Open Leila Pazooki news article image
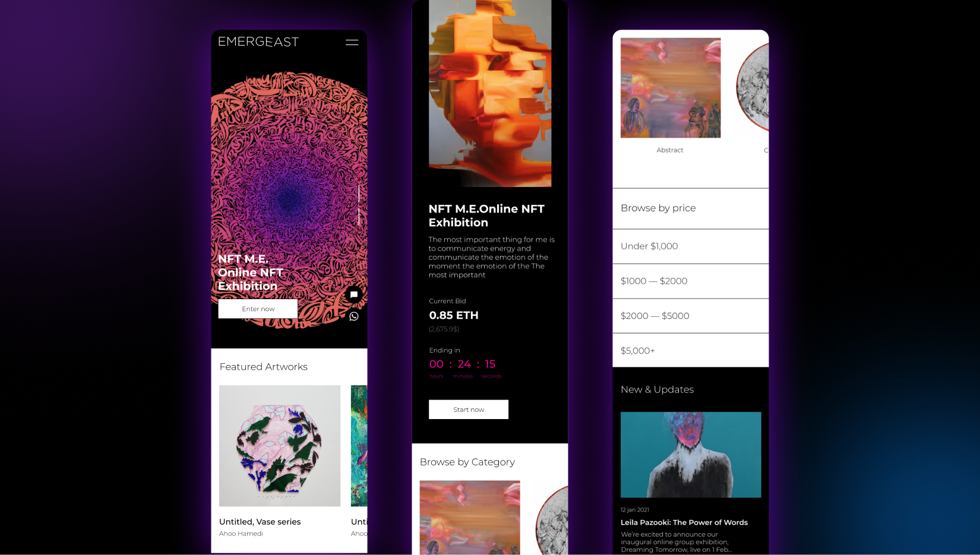The width and height of the screenshot is (980, 555). point(691,455)
